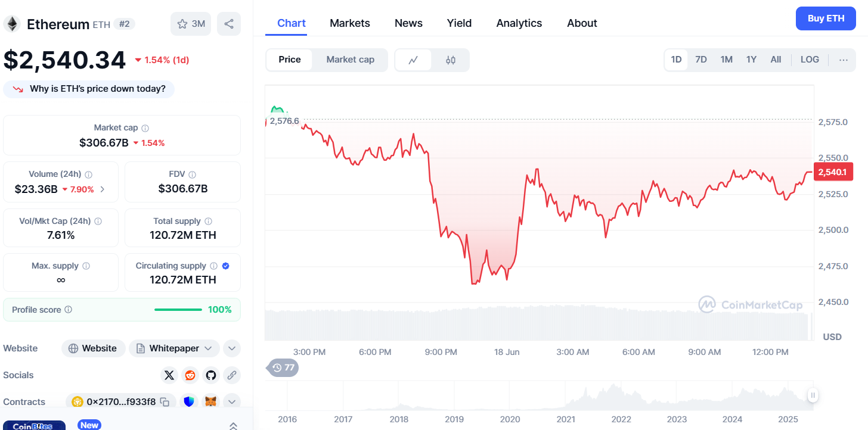Click the timeline range handle at 2025
868x430 pixels.
[x=813, y=395]
